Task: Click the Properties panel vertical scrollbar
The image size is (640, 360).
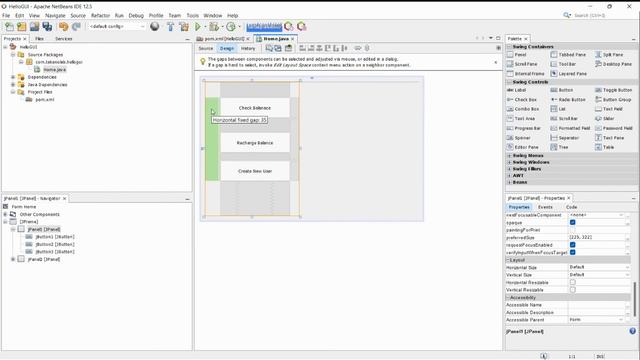Action: [635, 300]
